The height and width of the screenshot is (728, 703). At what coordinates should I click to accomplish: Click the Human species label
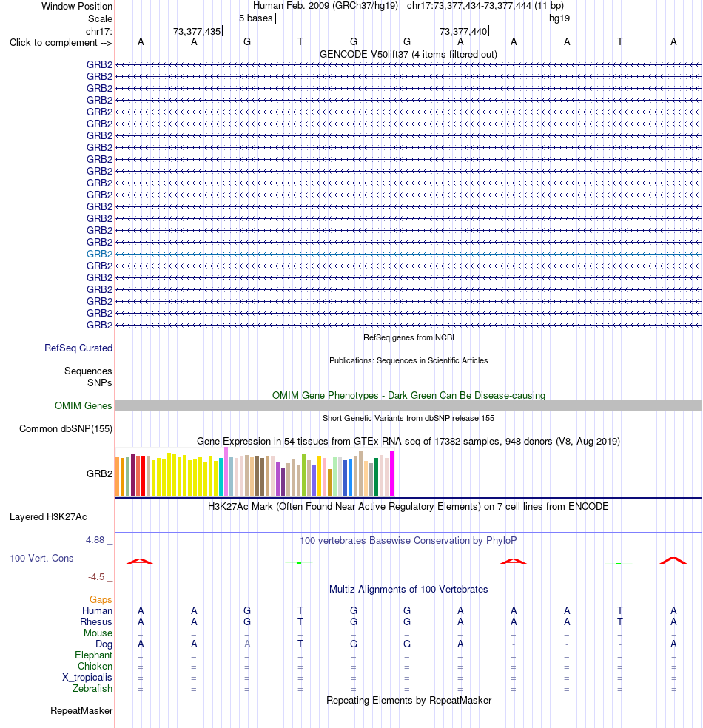point(97,610)
